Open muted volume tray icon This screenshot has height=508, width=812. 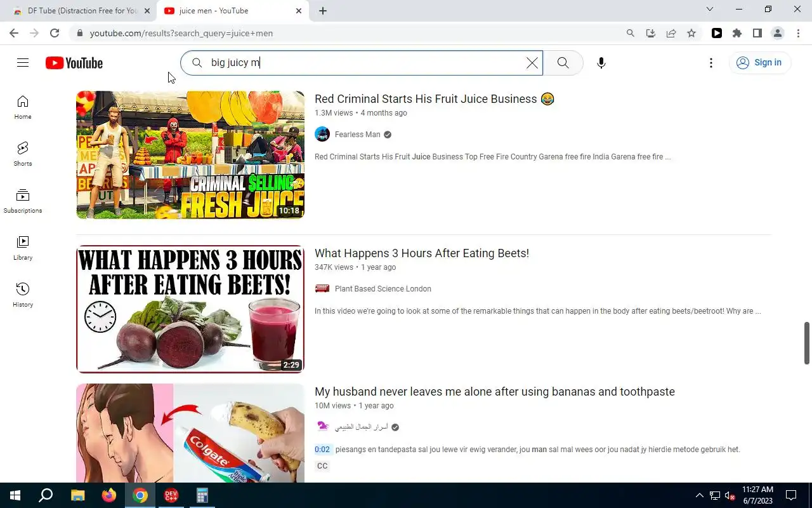[730, 495]
